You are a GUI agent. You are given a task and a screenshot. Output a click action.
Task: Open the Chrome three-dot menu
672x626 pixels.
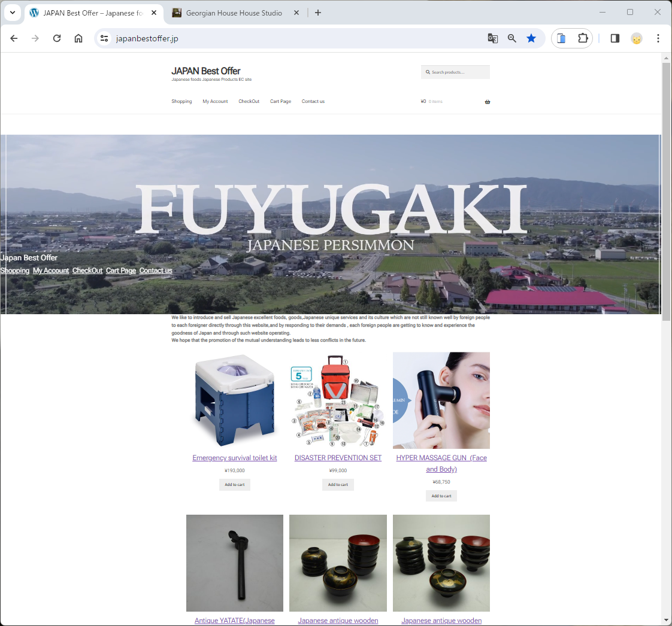(658, 38)
